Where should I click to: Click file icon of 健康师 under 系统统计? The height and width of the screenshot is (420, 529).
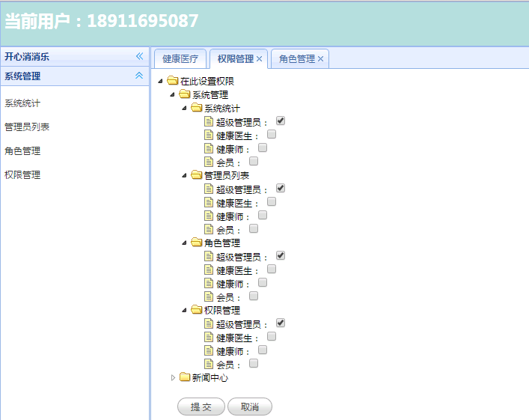(209, 148)
